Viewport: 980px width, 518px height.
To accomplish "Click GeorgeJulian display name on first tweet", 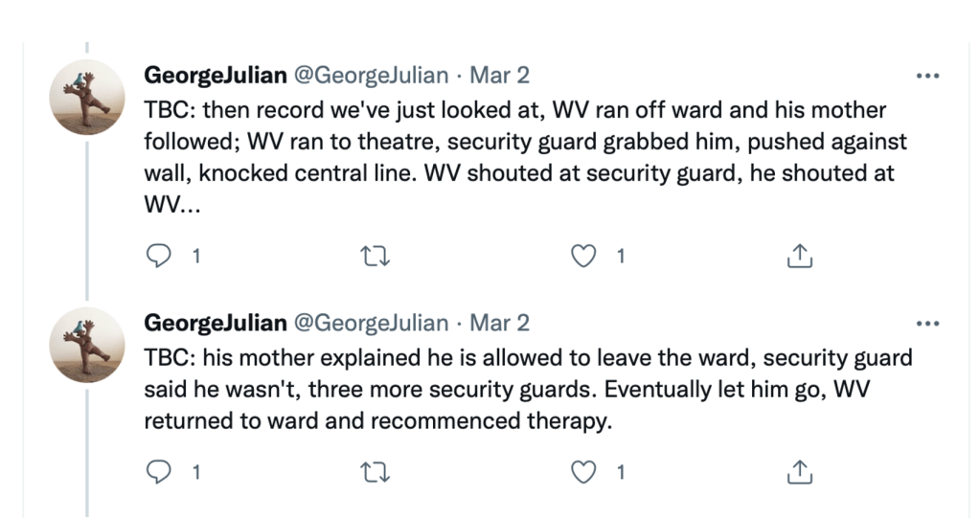I will [214, 76].
